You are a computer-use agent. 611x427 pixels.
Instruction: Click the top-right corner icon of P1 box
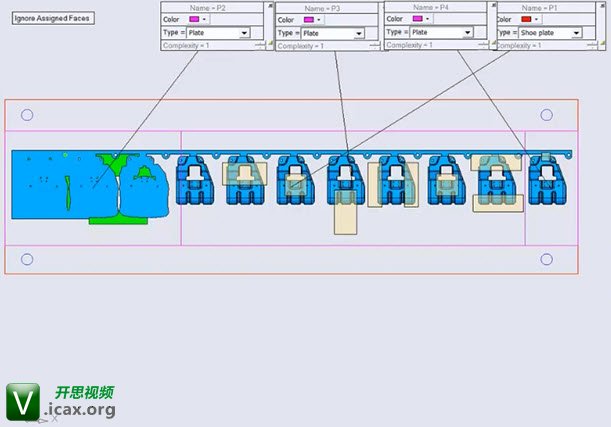(602, 5)
